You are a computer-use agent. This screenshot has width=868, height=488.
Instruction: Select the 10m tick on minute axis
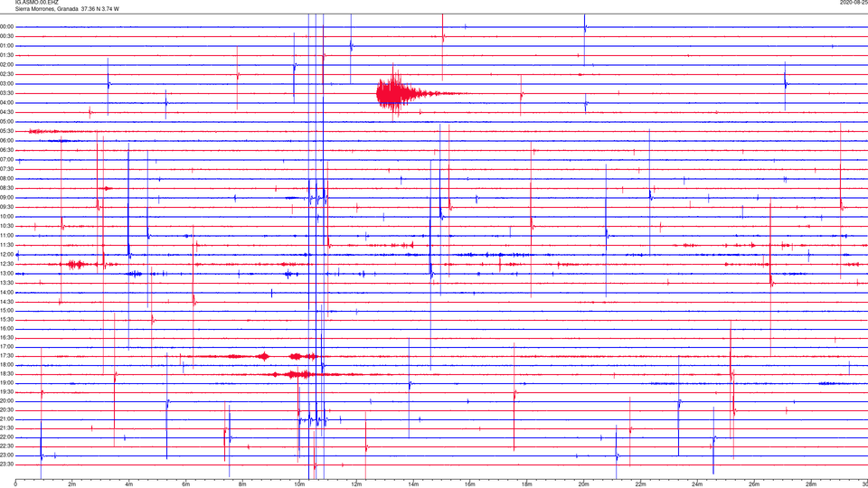pos(299,484)
